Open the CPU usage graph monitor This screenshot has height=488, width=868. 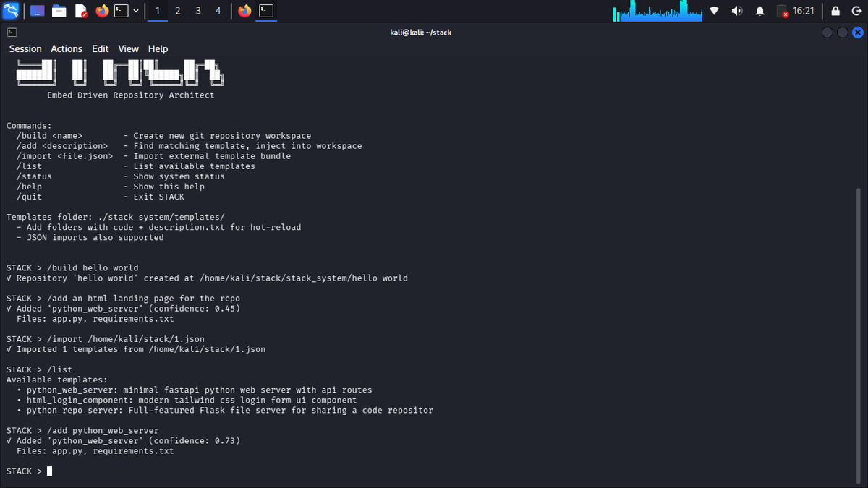(658, 11)
